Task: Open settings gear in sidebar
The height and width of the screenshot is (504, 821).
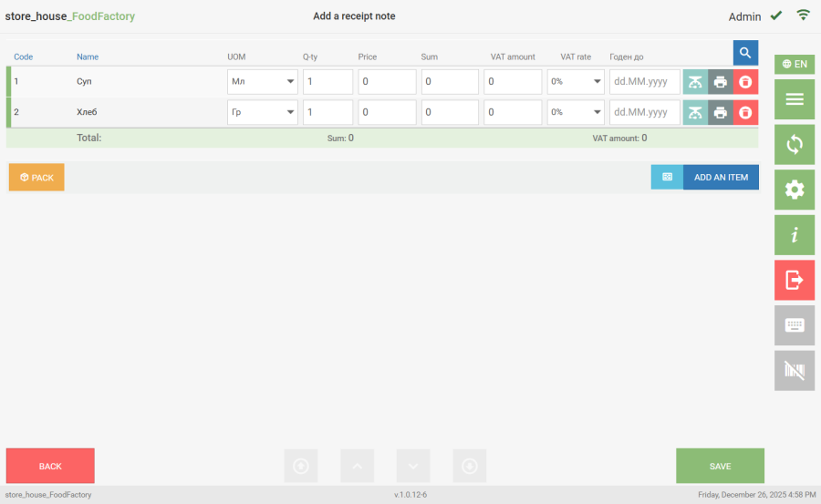Action: point(794,190)
